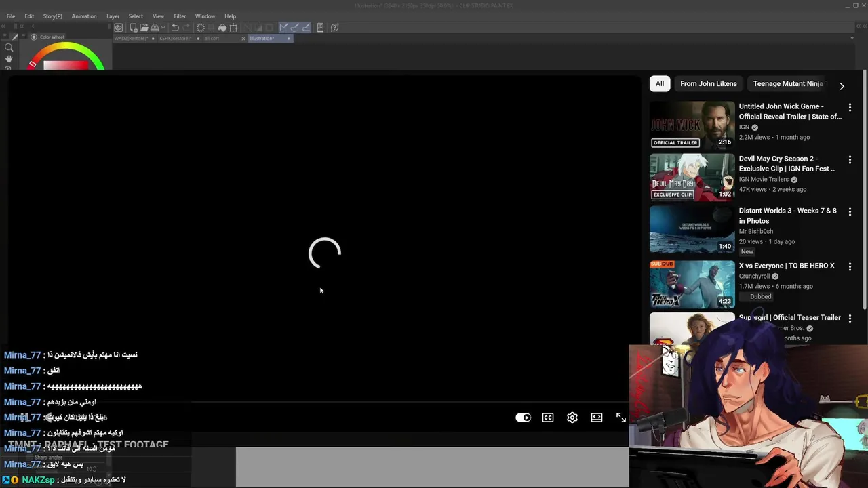This screenshot has width=868, height=488.
Task: Select the All filter chip
Action: 660,83
